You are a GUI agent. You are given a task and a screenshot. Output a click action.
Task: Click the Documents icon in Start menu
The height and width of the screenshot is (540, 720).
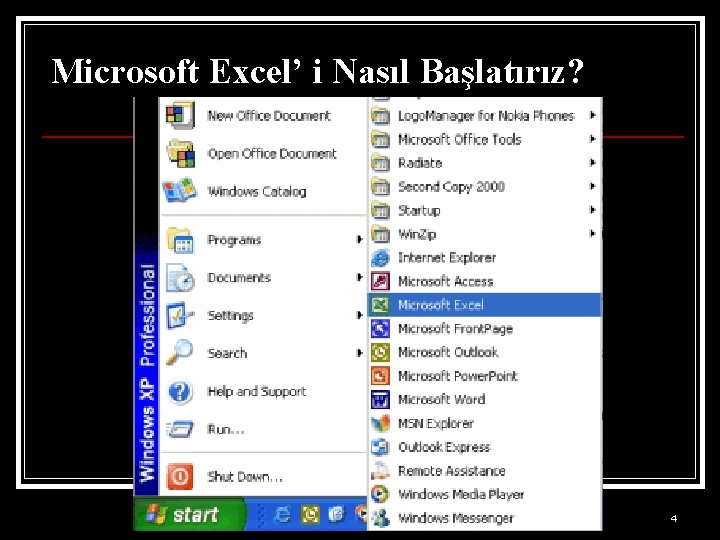pos(180,278)
